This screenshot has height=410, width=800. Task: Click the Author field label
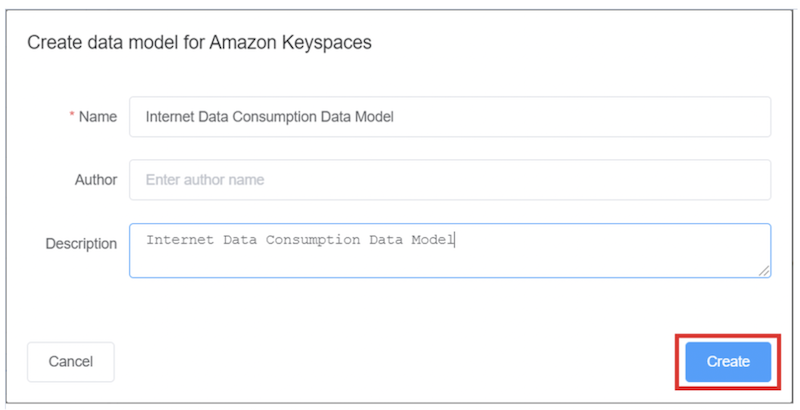coord(95,180)
